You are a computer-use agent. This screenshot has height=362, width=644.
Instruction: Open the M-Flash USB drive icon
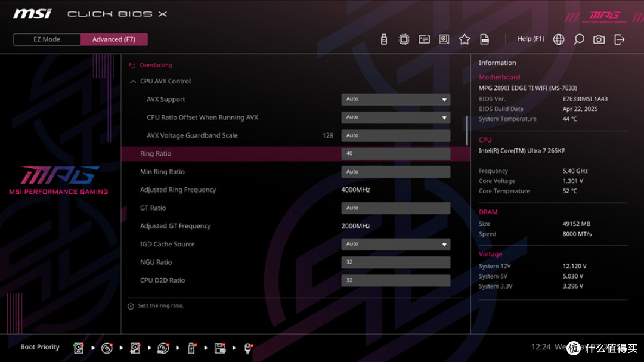point(384,39)
